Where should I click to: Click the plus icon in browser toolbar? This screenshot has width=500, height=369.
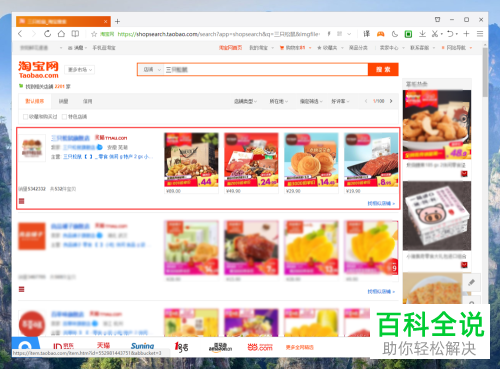(x=466, y=34)
